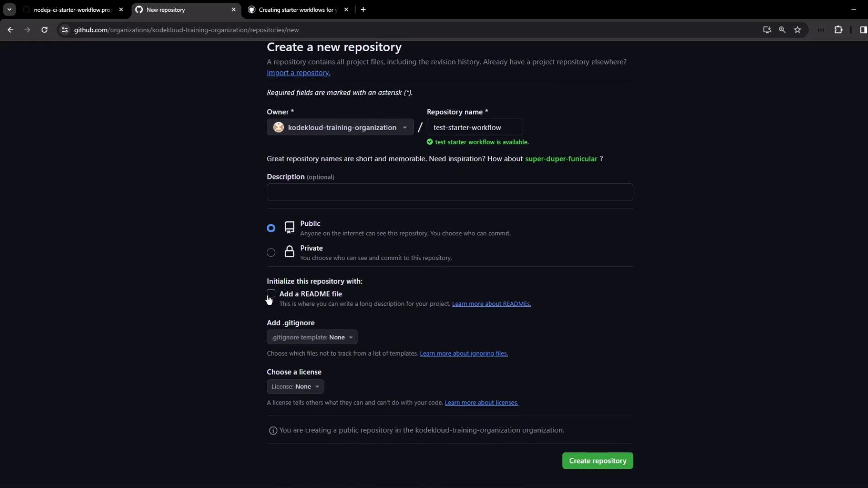Switch to Creating starter workflows tab

[x=297, y=9]
